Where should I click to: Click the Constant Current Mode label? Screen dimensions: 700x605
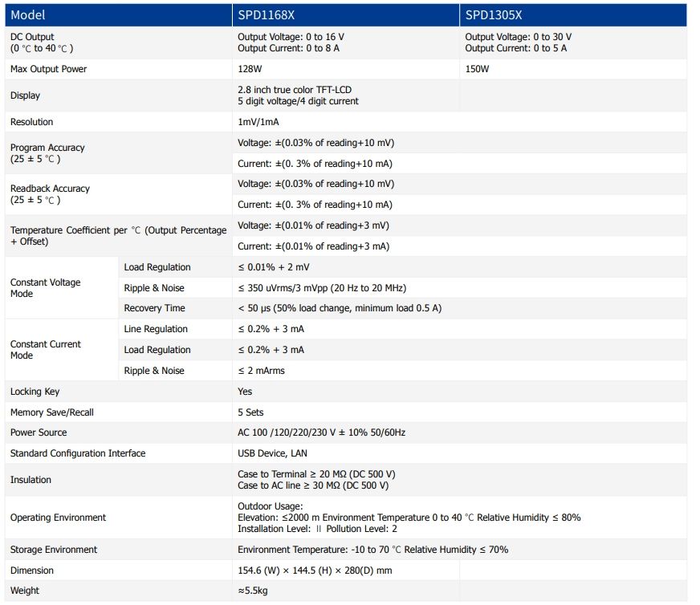click(x=46, y=350)
